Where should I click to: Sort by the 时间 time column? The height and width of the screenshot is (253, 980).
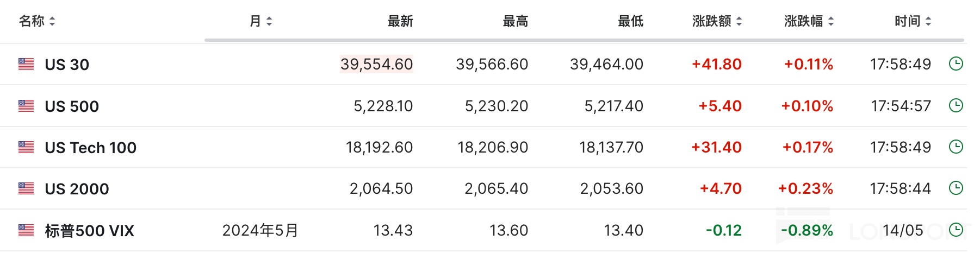click(x=913, y=21)
